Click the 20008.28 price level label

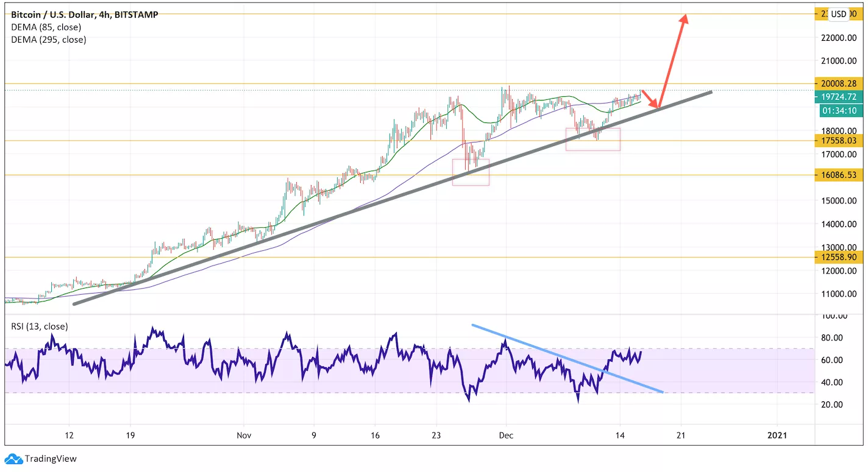tap(838, 83)
